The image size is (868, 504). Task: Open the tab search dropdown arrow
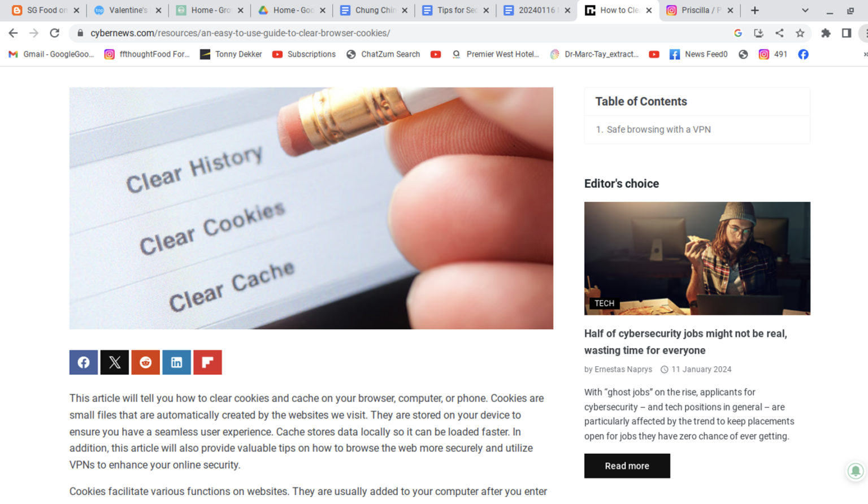coord(805,10)
